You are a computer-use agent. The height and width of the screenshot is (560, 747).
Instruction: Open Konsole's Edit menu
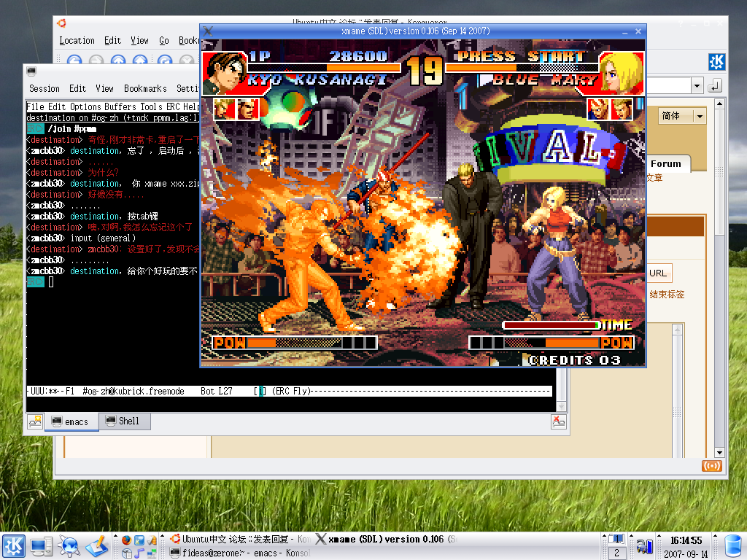tap(77, 88)
